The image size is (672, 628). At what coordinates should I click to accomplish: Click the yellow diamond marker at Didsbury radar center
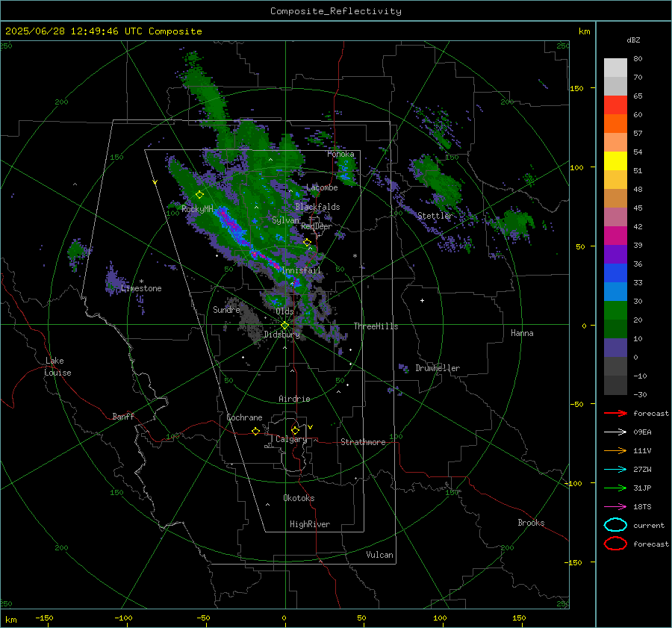coord(284,326)
